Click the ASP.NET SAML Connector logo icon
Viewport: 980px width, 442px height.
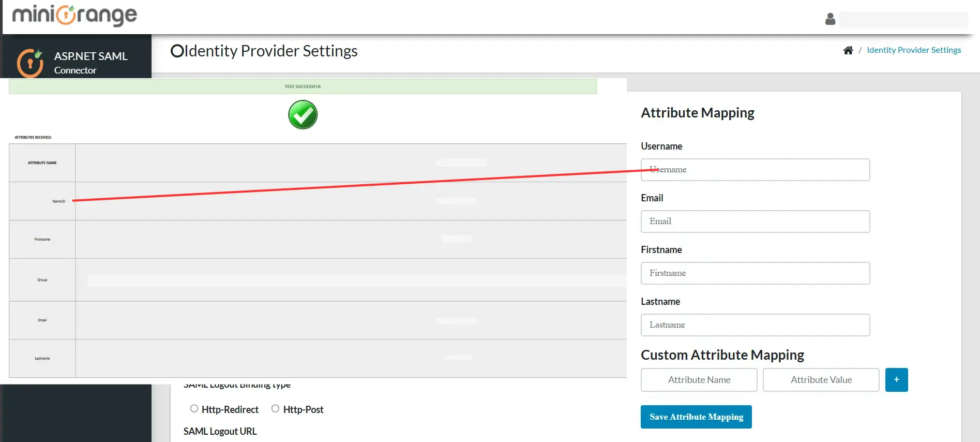tap(30, 63)
